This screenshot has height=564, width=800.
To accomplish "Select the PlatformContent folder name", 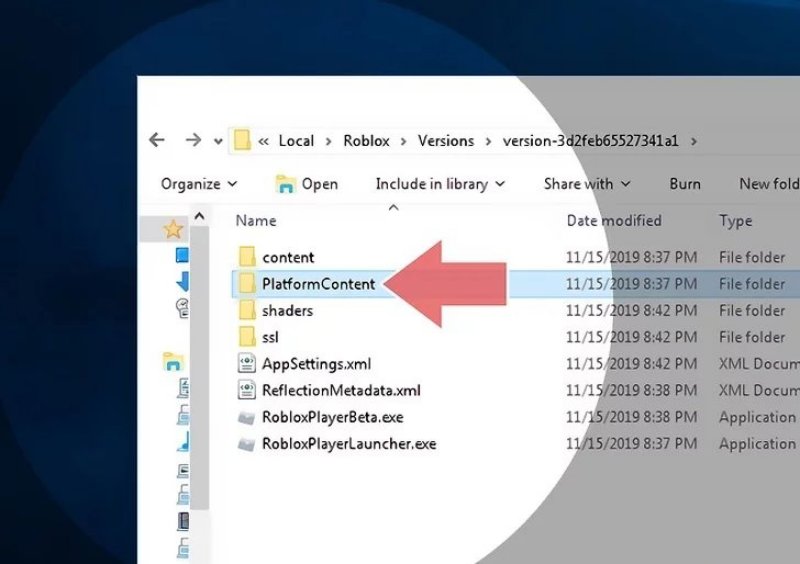I will tap(319, 284).
